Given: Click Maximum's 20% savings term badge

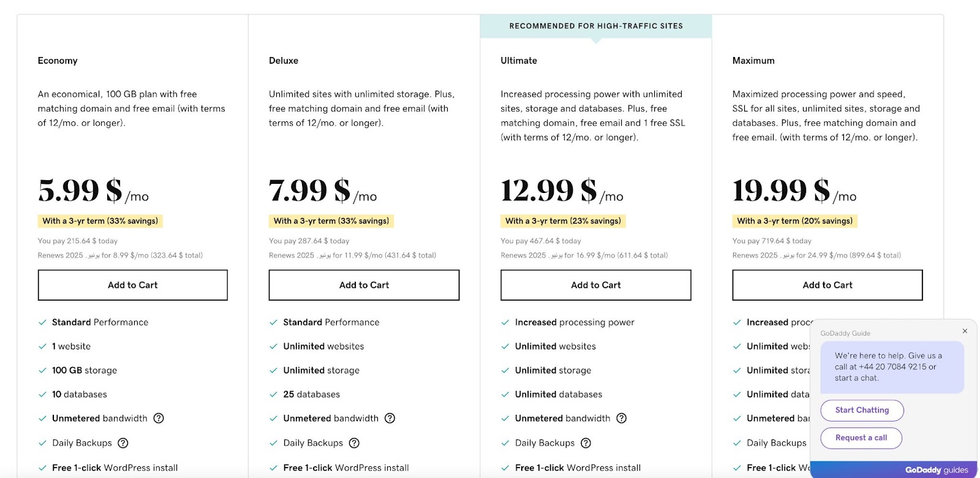Looking at the screenshot, I should click(x=794, y=221).
